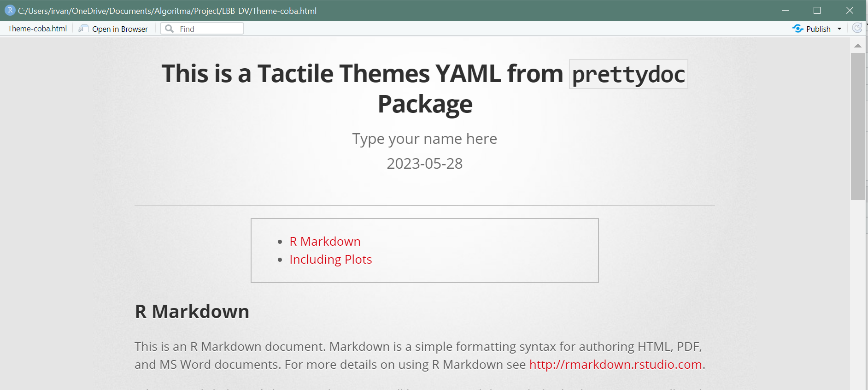Click the prettydoc code text in title
This screenshot has height=390, width=868.
(628, 74)
